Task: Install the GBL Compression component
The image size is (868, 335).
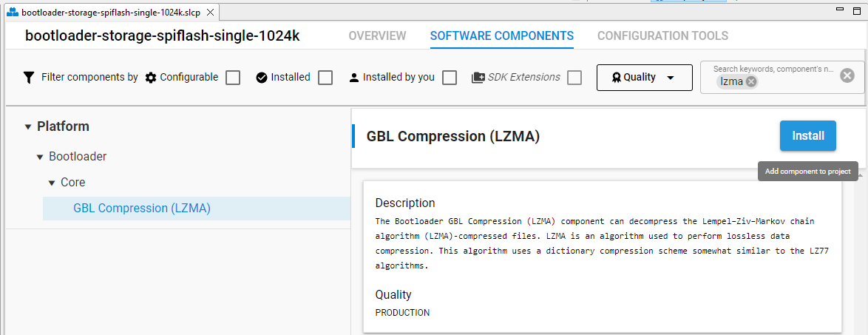Action: 807,135
